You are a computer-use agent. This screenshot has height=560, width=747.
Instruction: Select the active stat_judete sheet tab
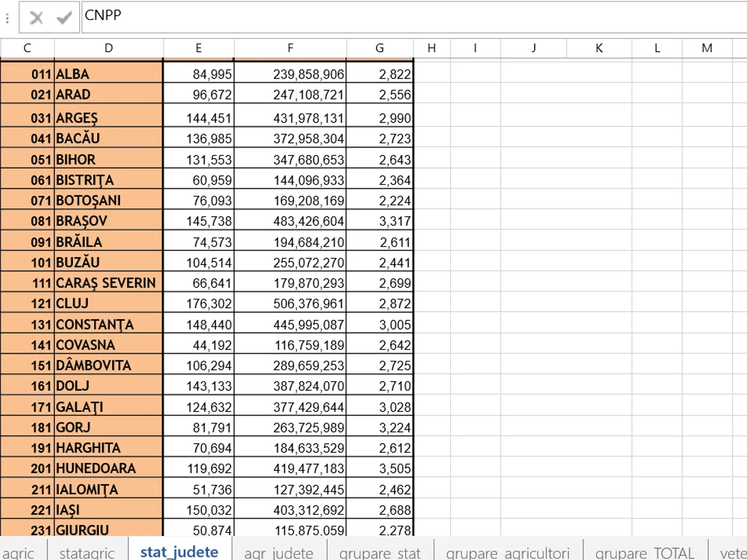click(179, 552)
